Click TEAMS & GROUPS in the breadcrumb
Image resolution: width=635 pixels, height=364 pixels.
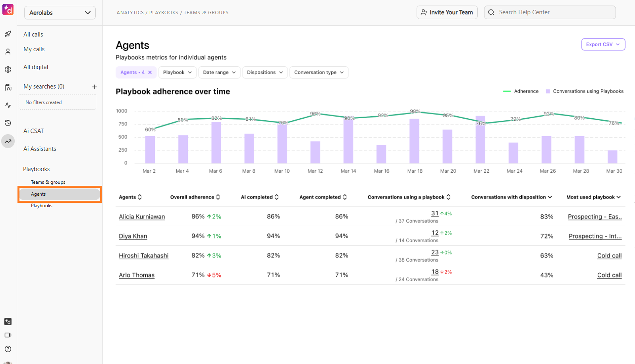[x=206, y=13]
